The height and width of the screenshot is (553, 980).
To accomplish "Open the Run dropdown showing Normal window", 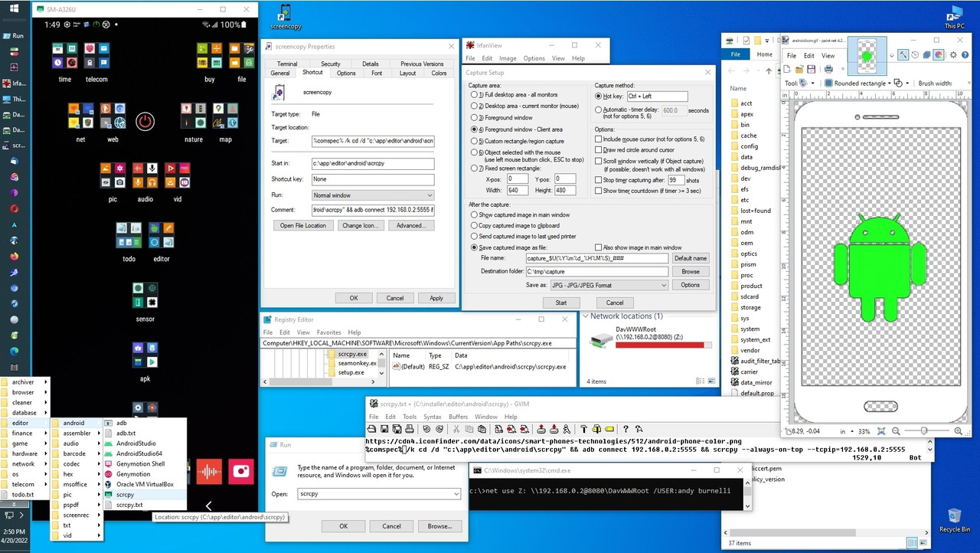I will [373, 195].
